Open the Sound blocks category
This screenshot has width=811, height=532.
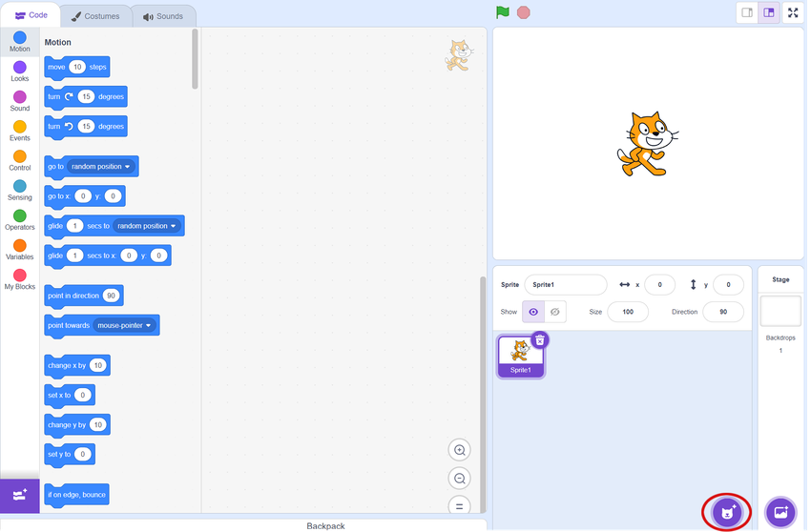point(20,101)
